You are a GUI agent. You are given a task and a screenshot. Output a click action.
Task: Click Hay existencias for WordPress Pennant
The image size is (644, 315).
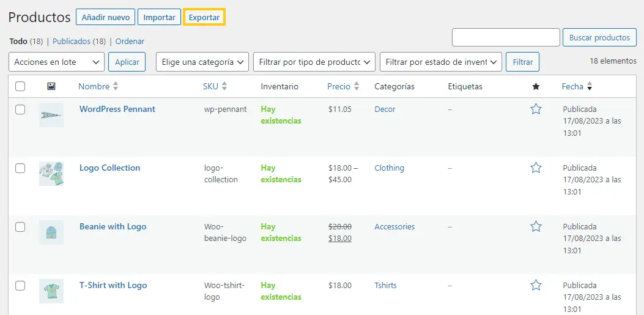(x=281, y=115)
